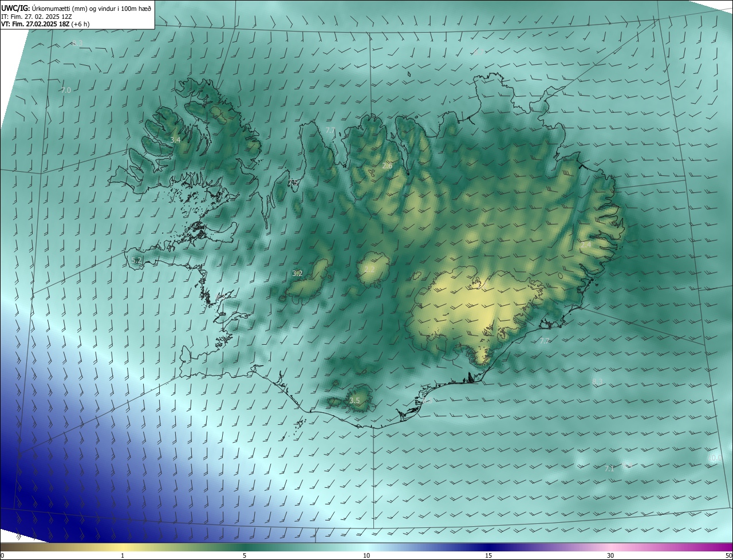This screenshot has height=560, width=733.
Task: Select the 10.0 value on the map's east side
Action: click(714, 458)
